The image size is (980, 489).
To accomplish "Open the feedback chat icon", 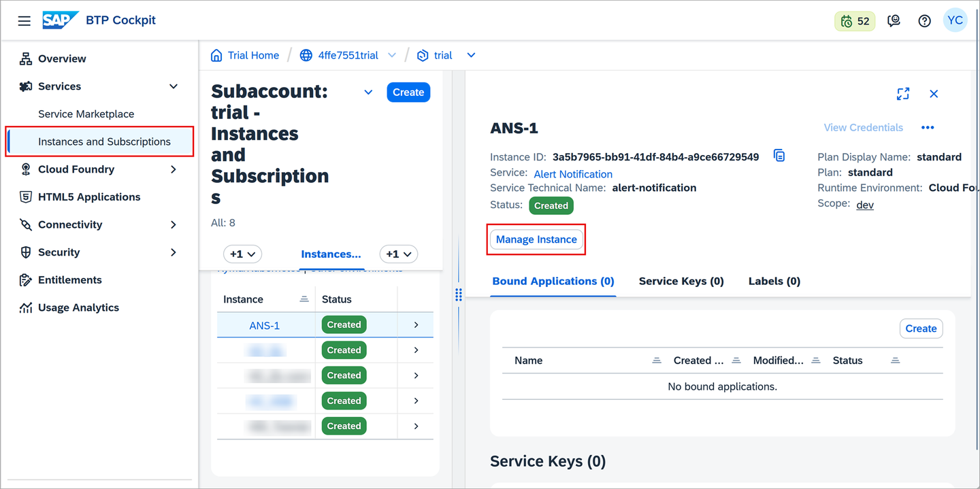I will 894,21.
